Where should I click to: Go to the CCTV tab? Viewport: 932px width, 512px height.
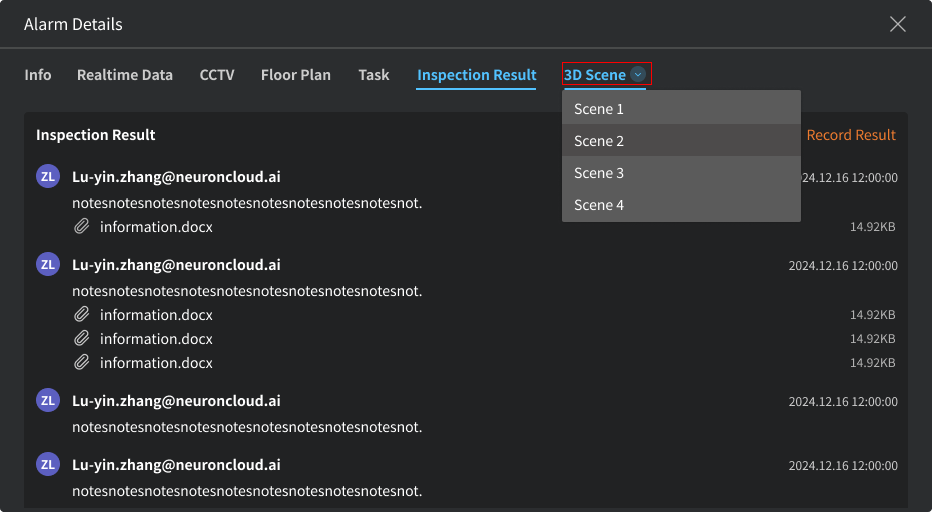click(x=217, y=75)
